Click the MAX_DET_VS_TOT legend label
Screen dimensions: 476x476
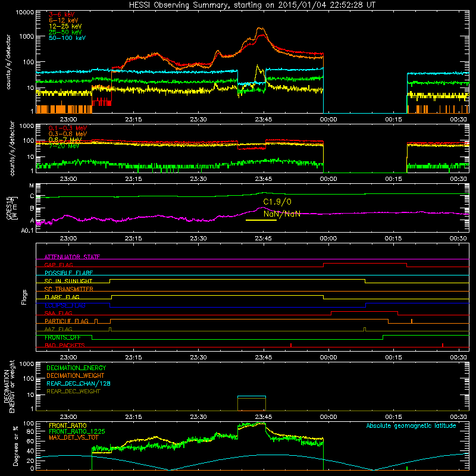tap(74, 437)
